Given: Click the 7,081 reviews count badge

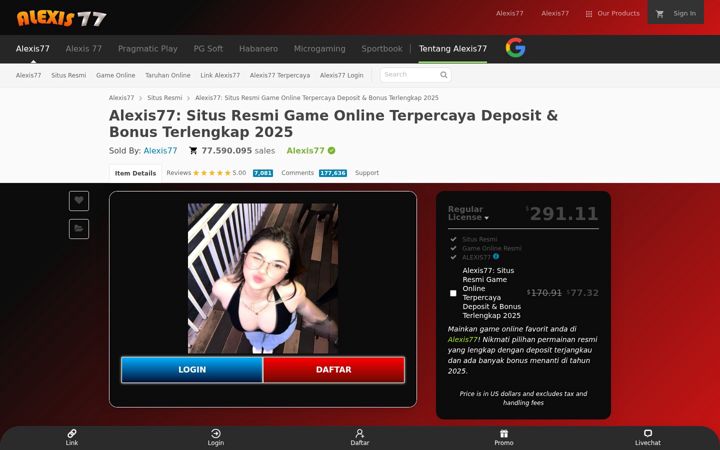Looking at the screenshot, I should coord(263,173).
